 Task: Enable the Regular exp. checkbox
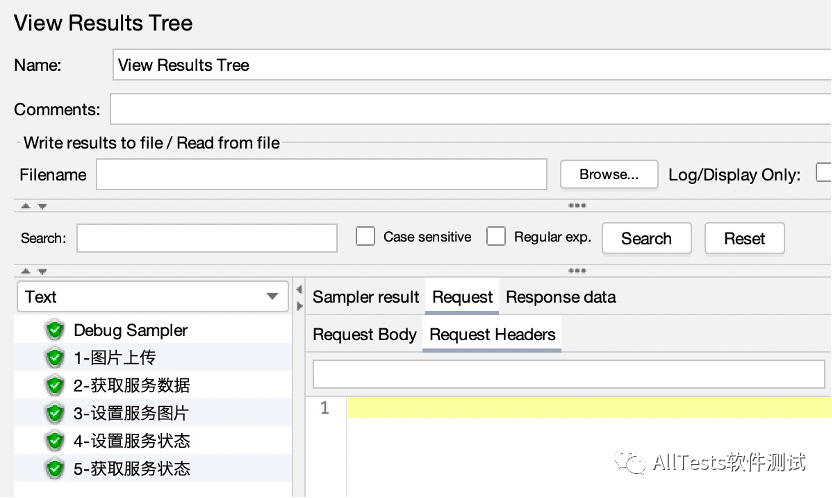click(x=496, y=237)
